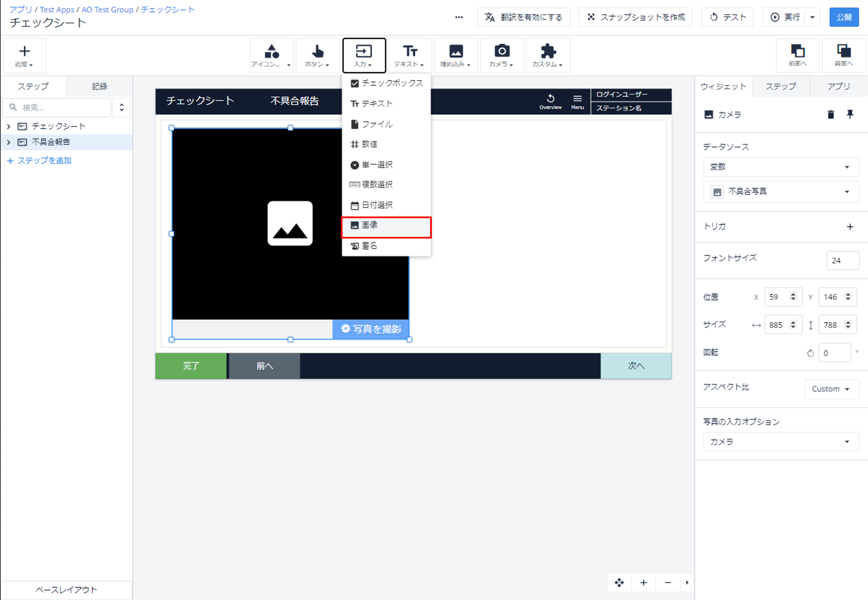
Task: Zoom out the canvas with minus
Action: point(668,582)
